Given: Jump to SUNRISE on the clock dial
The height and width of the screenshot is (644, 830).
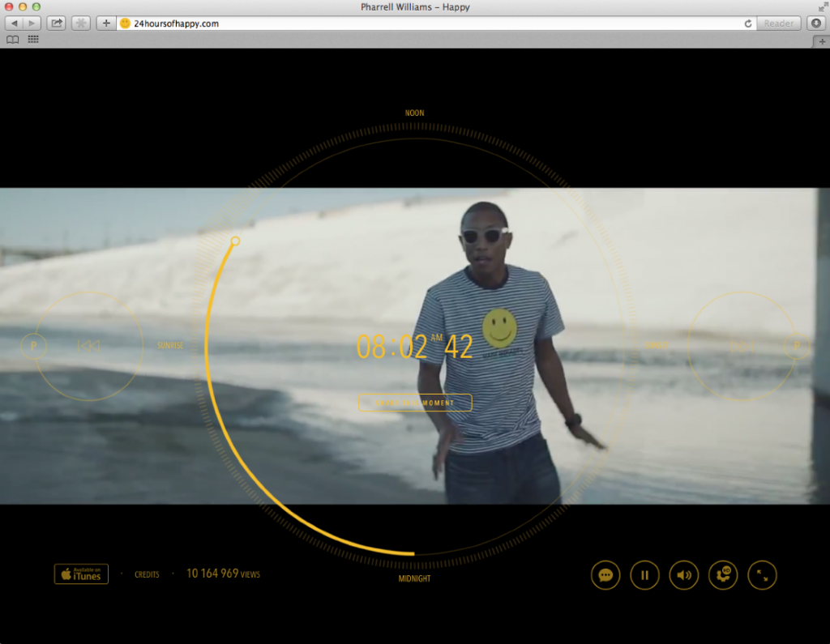Looking at the screenshot, I should pyautogui.click(x=170, y=346).
